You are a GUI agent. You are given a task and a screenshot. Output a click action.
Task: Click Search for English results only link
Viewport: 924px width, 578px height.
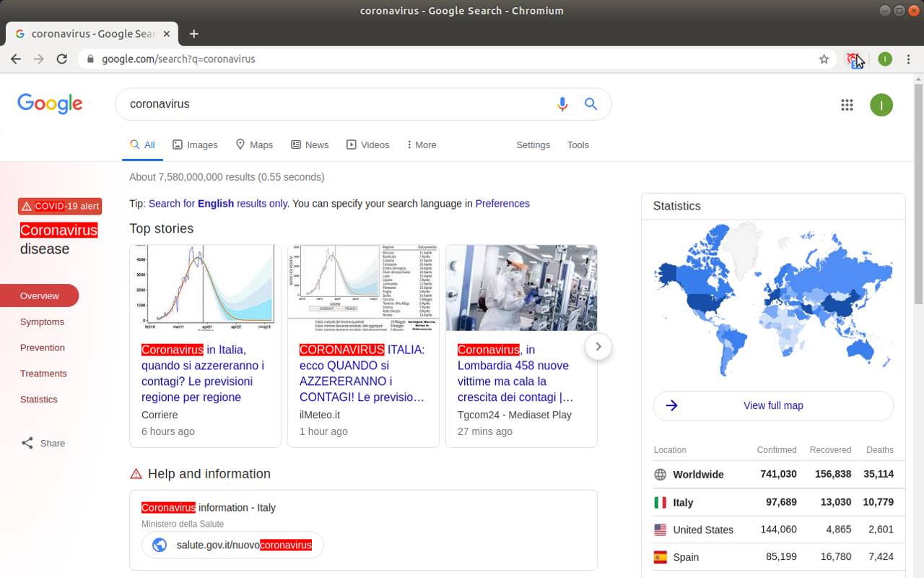point(218,204)
